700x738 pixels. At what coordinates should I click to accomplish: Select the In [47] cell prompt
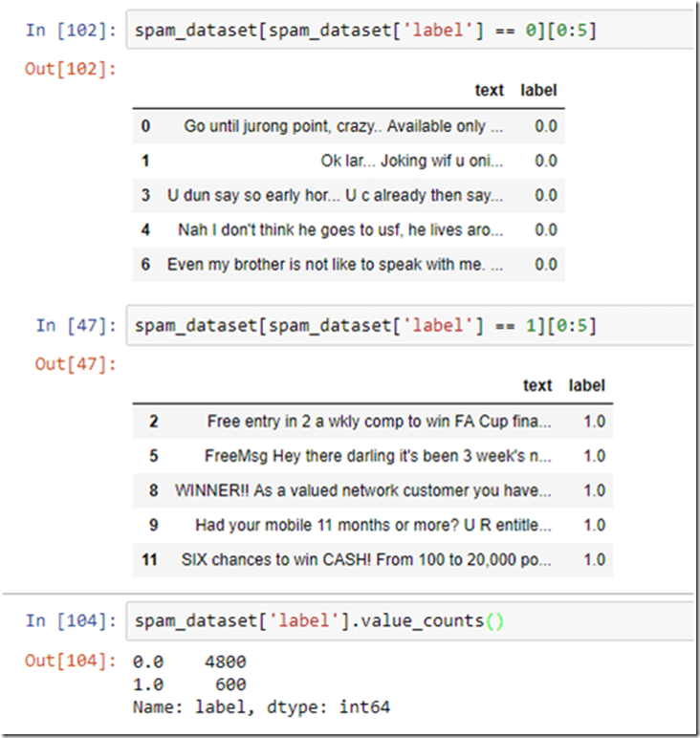click(x=76, y=326)
